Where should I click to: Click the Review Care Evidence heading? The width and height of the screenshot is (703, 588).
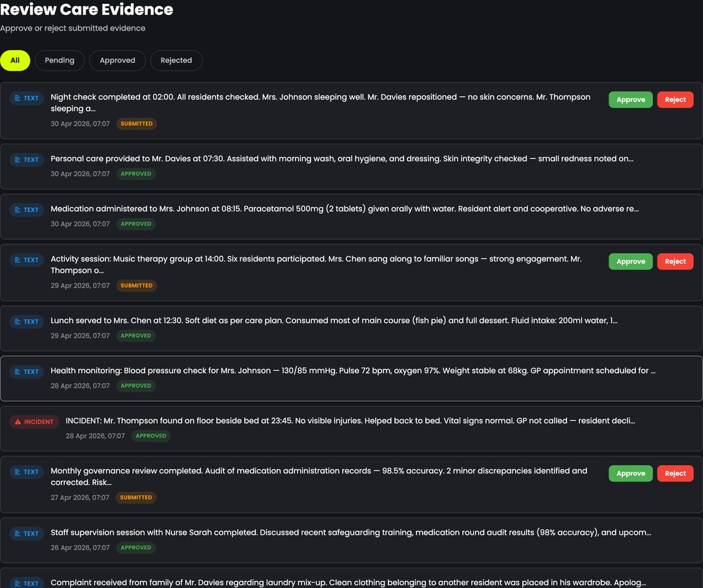click(87, 9)
